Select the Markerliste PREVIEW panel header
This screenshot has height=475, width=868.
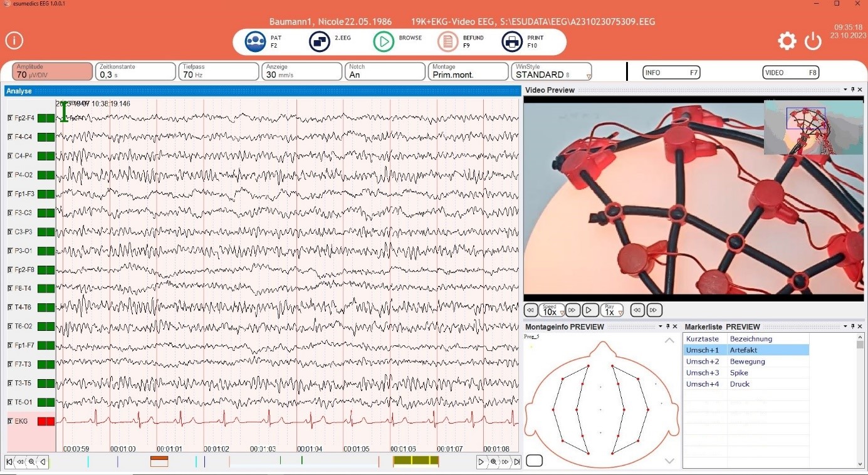721,326
